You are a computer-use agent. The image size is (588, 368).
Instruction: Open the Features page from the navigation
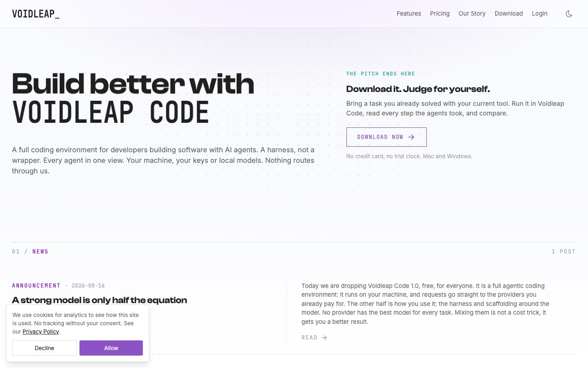click(x=409, y=14)
